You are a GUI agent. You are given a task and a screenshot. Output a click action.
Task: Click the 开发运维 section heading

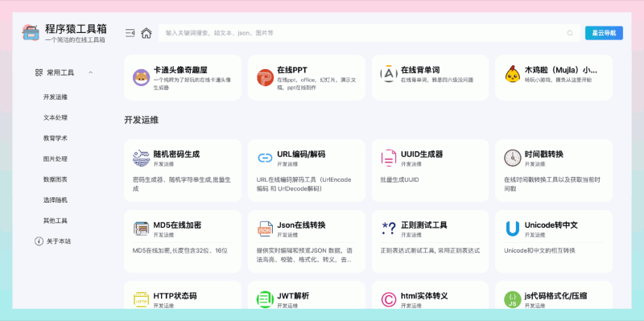[x=142, y=120]
